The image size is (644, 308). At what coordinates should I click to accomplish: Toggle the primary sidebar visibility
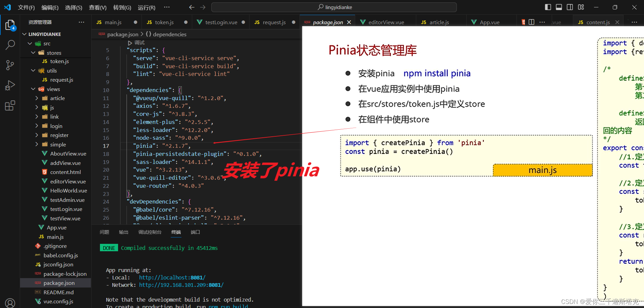pyautogui.click(x=547, y=7)
